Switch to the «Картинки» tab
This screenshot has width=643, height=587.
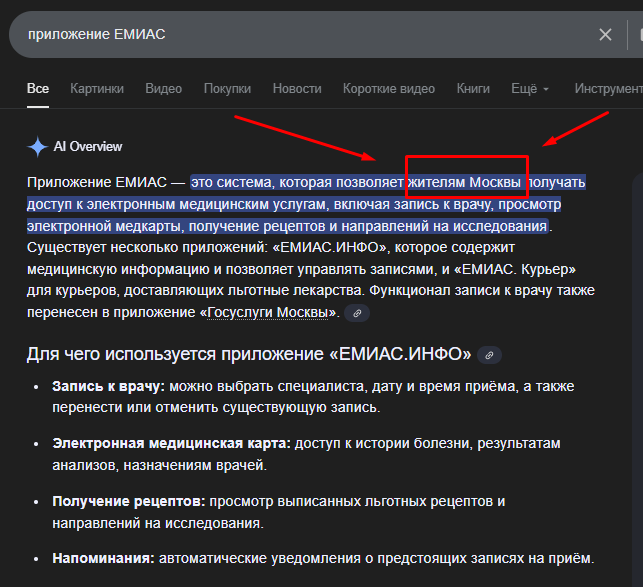click(x=97, y=89)
